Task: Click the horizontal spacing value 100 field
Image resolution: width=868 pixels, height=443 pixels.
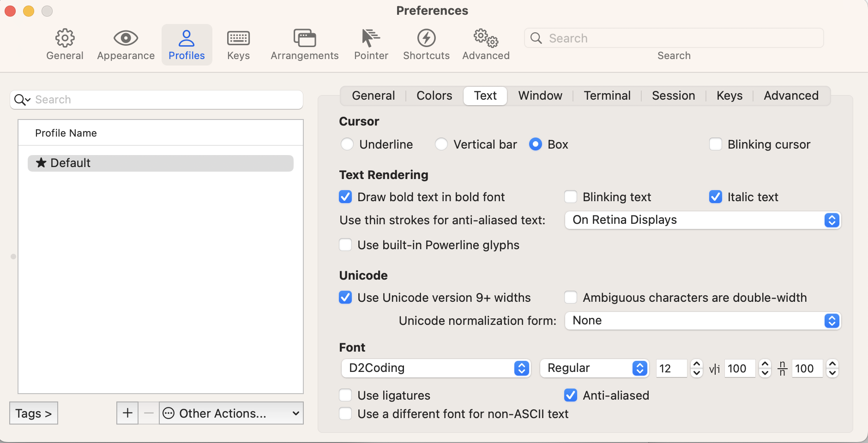Action: coord(740,368)
